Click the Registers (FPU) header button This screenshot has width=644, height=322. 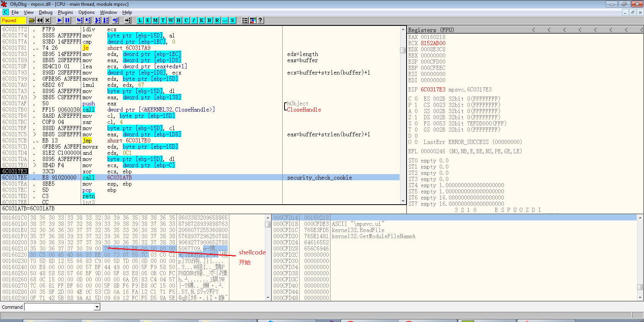click(431, 30)
